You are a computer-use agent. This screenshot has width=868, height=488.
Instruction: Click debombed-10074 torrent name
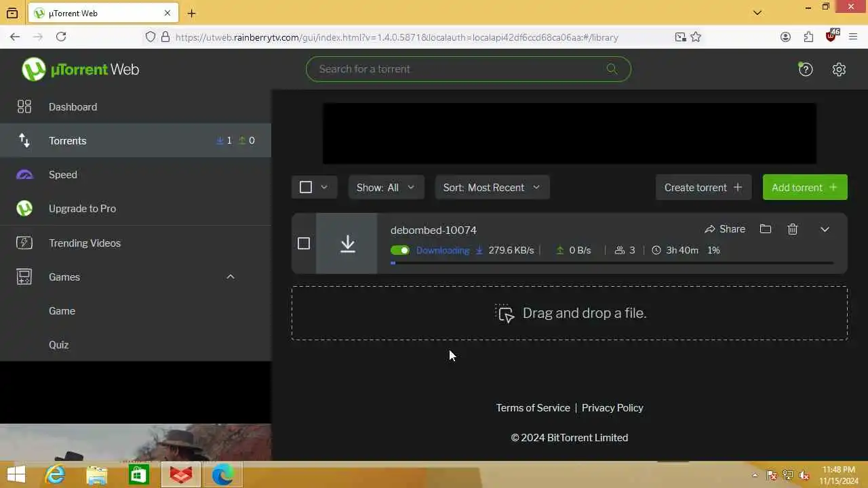(433, 230)
